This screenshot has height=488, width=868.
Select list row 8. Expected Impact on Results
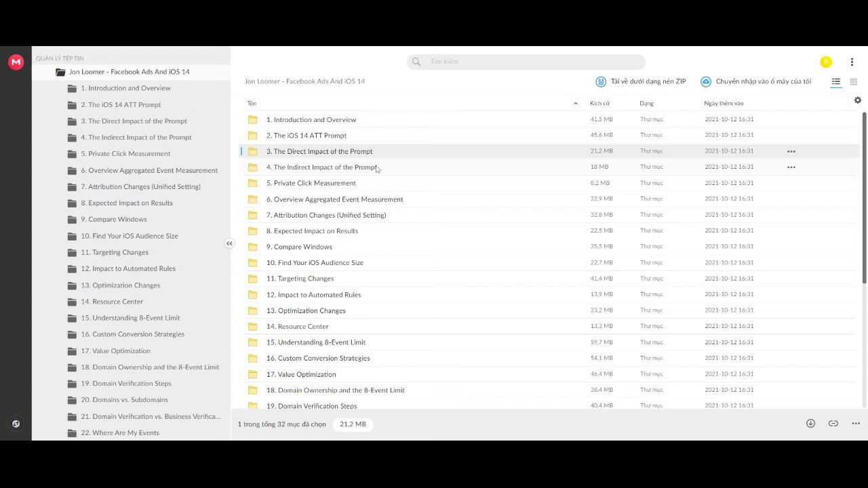click(x=549, y=231)
